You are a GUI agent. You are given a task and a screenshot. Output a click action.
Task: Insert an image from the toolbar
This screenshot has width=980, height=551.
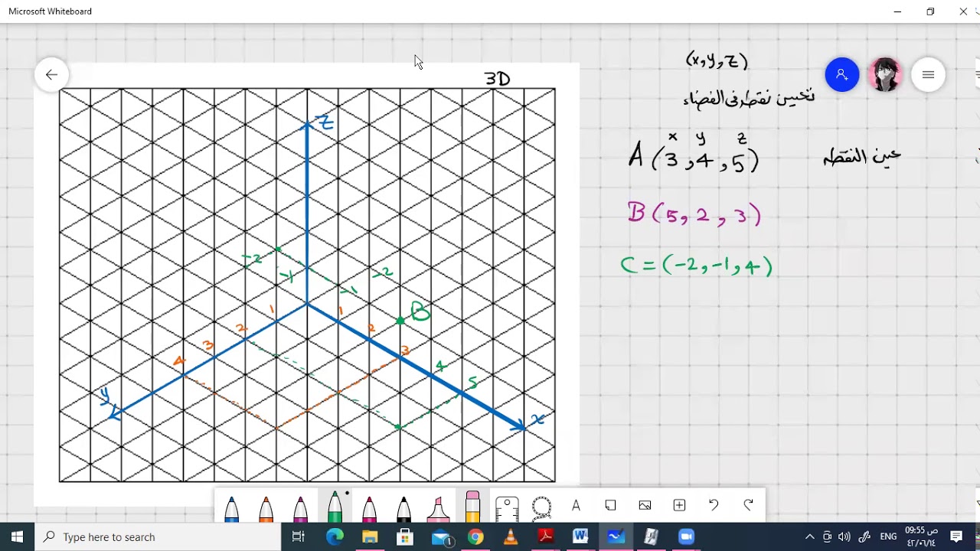pyautogui.click(x=645, y=505)
